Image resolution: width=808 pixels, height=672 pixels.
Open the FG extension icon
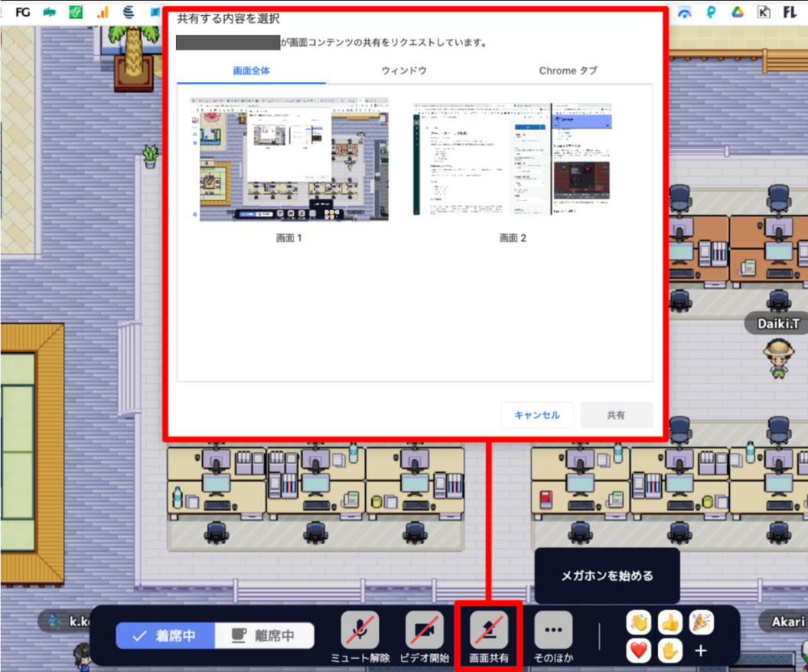(x=22, y=11)
